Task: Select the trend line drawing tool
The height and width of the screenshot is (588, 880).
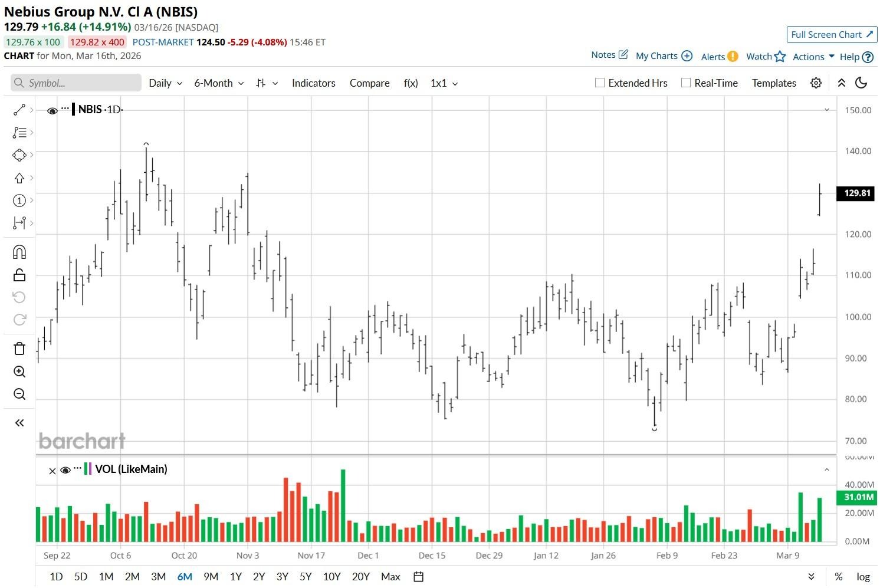Action: pyautogui.click(x=19, y=110)
